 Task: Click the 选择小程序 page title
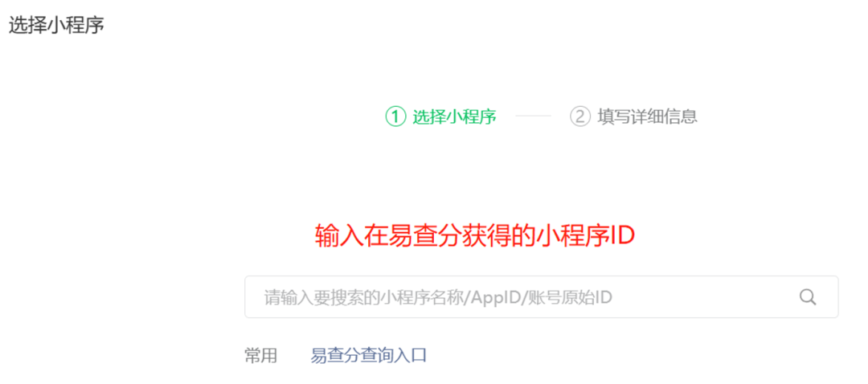coord(56,26)
